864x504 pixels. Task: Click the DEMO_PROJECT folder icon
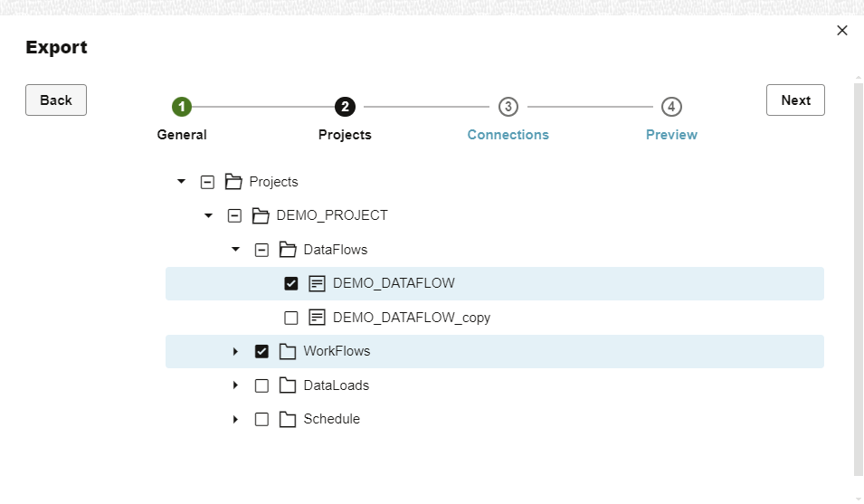coord(261,215)
